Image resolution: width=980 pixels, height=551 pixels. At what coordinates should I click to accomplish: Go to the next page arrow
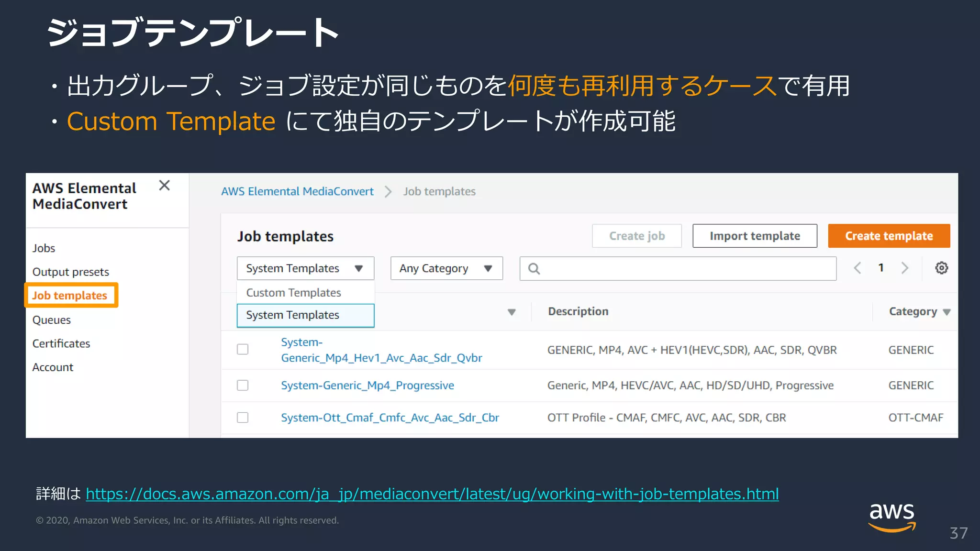(904, 268)
